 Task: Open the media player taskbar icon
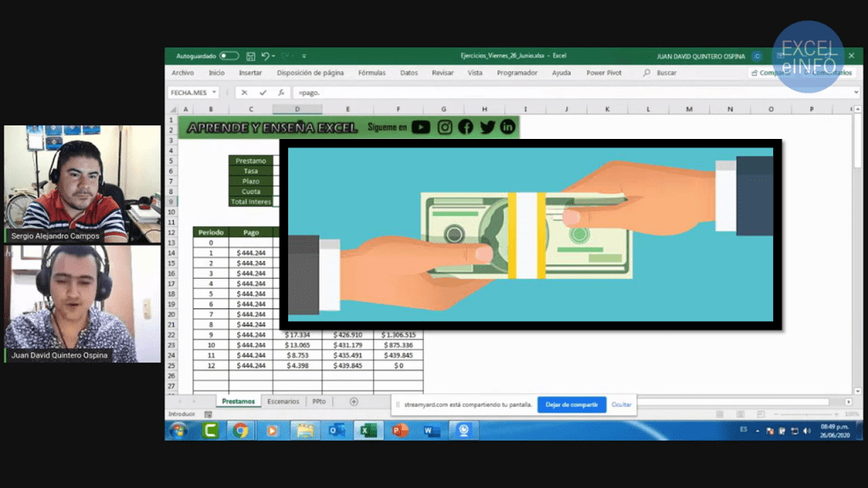tap(271, 430)
